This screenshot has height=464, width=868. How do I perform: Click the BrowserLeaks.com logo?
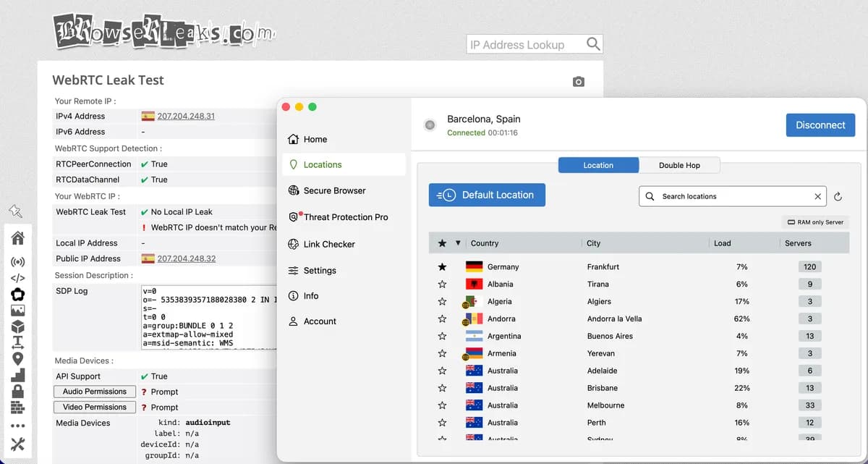(165, 32)
